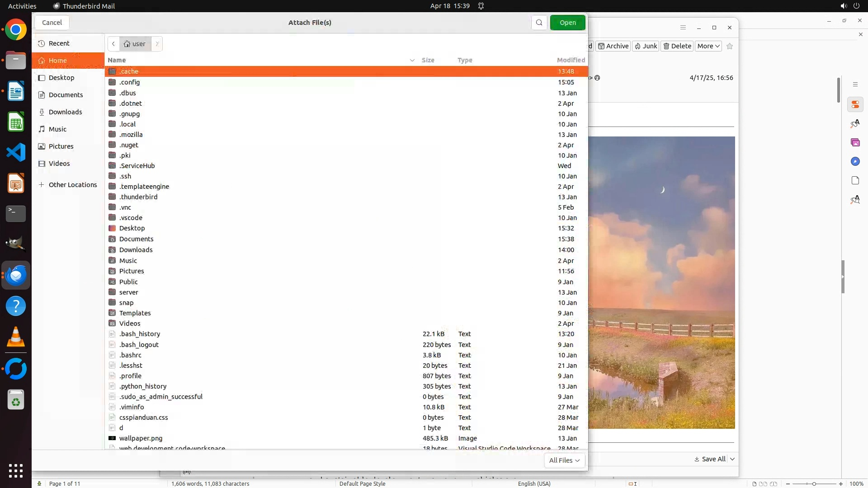Open Visual Studio Code from dock

(16, 152)
